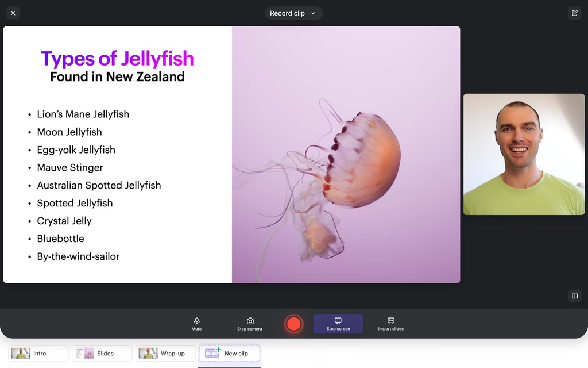Click the Intro clip thumbnail image
The height and width of the screenshot is (368, 588).
point(21,353)
